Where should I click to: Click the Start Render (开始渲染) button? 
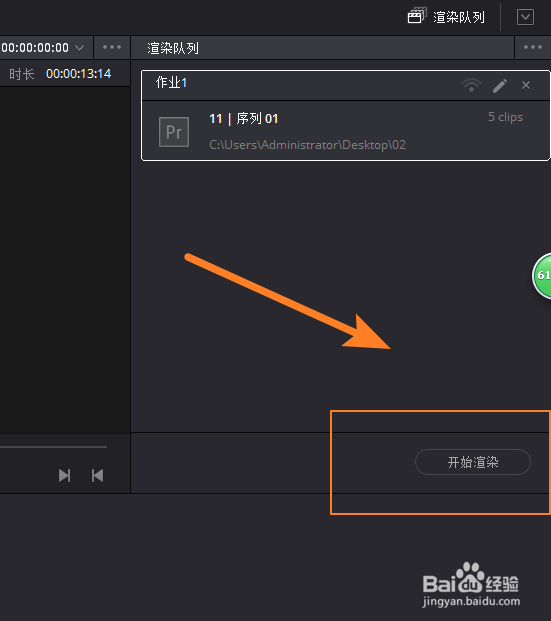click(473, 462)
